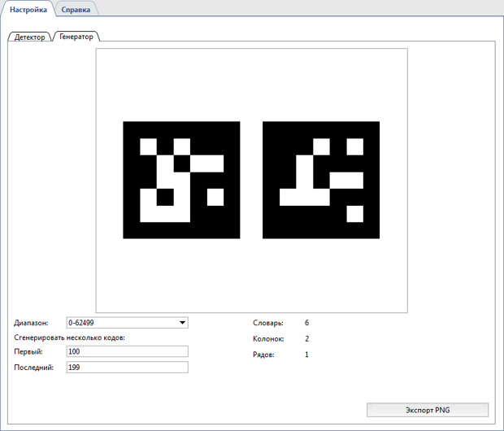504x431 pixels.
Task: Click the Первый input field containing 100
Action: (x=128, y=351)
